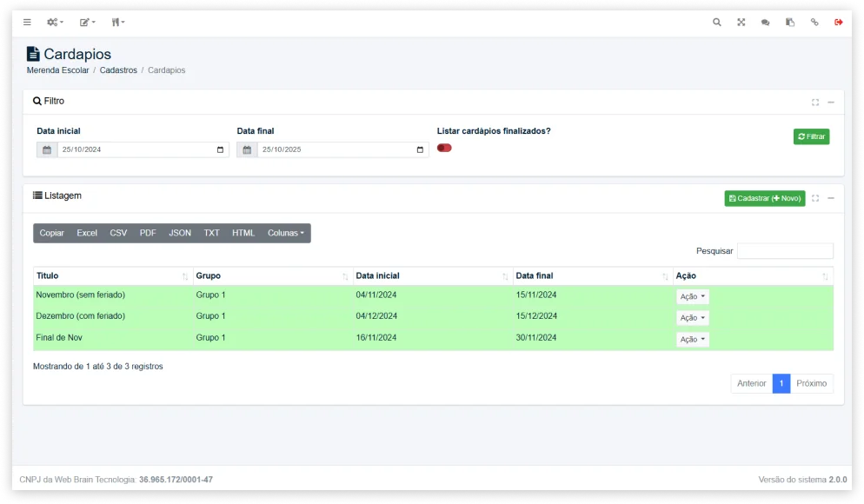Export table using the PDF button
Screen dimensions: 864x504
pyautogui.click(x=148, y=233)
